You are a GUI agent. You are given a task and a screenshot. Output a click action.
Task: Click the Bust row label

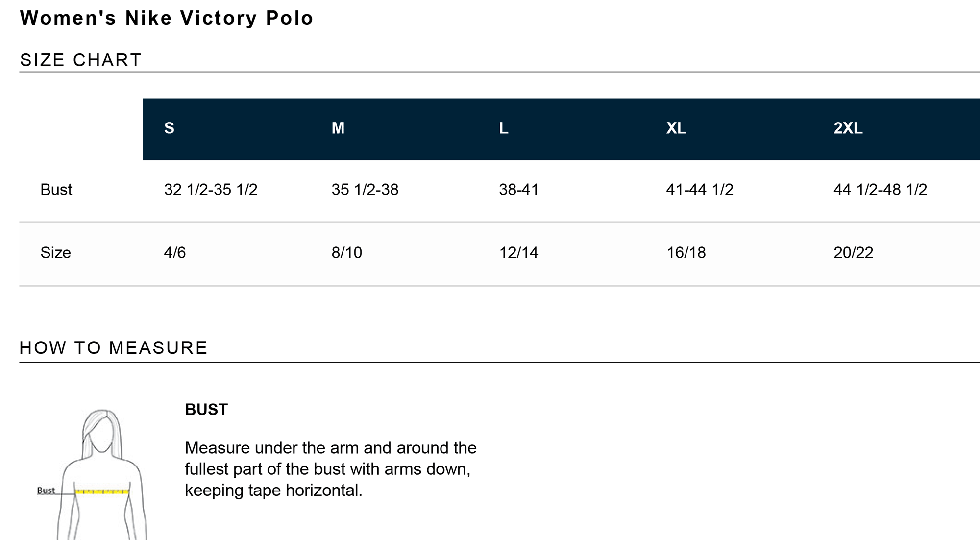click(x=56, y=190)
